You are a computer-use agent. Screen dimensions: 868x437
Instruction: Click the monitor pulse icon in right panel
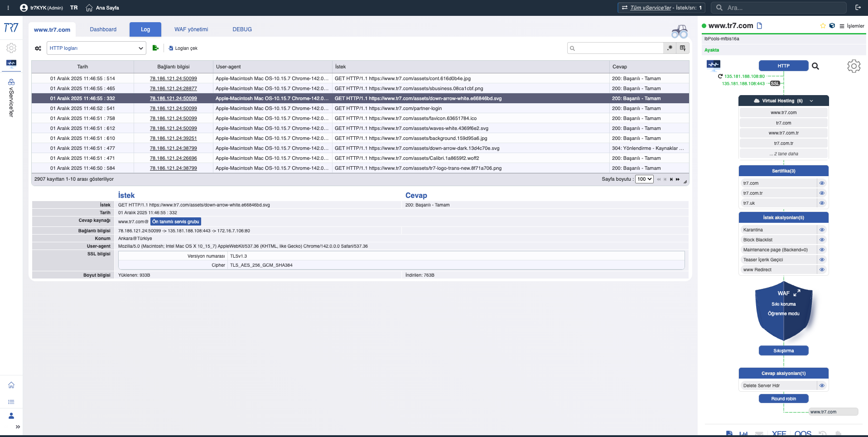point(714,65)
